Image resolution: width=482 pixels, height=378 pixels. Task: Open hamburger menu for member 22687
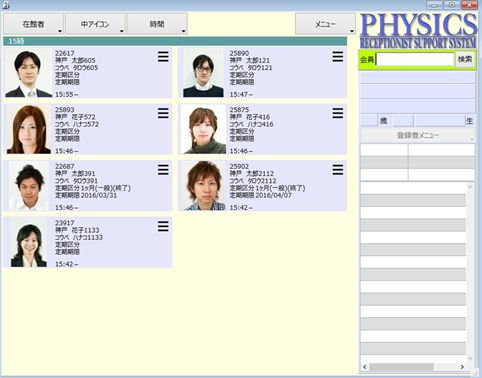(163, 170)
